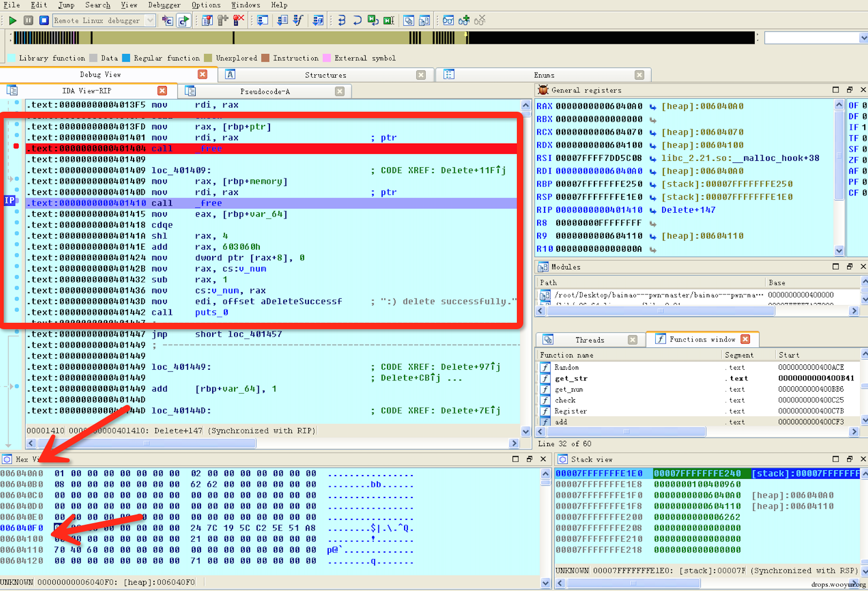Open the Debugger menu
Viewport: 868px width, 591px height.
164,5
